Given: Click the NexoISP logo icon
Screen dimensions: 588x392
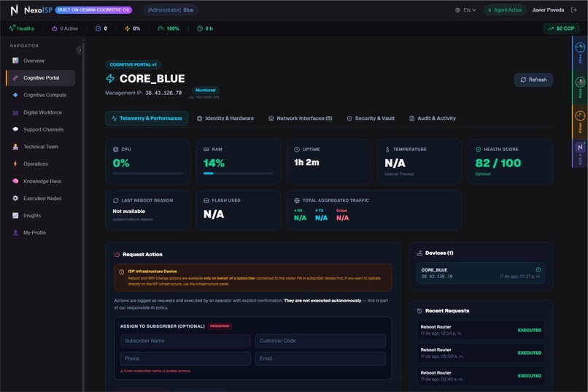Looking at the screenshot, I should click(x=15, y=10).
